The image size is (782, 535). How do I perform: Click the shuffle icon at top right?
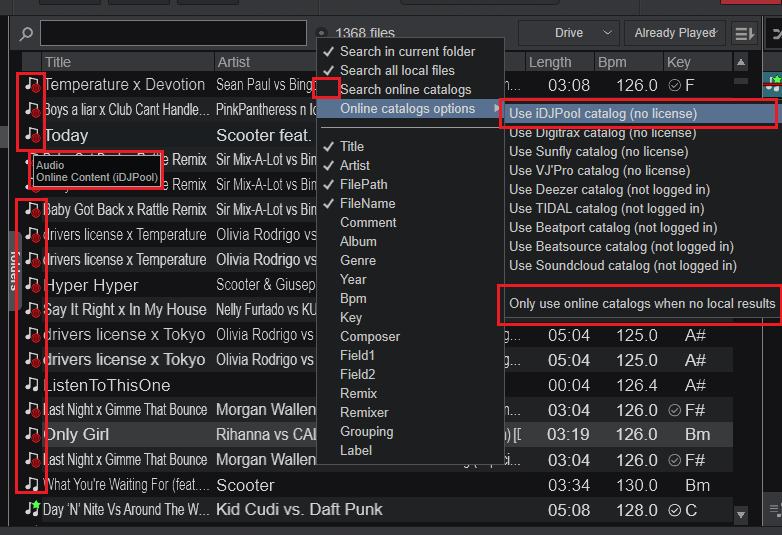[776, 33]
